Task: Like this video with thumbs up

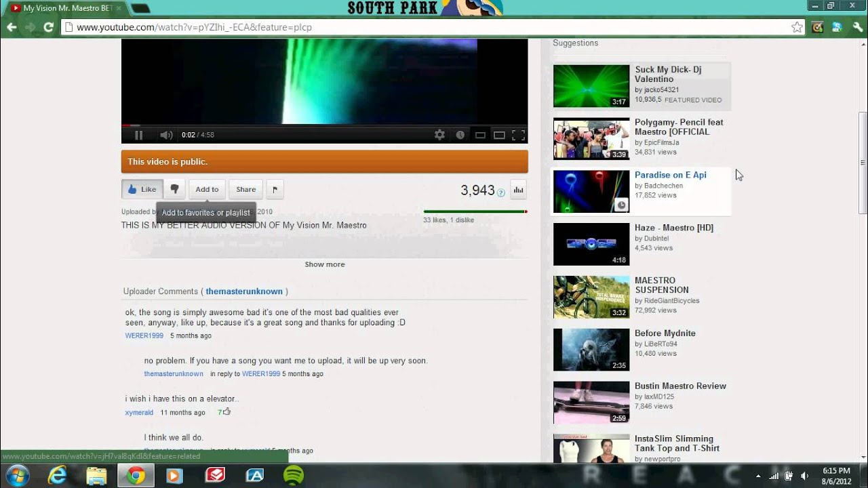Action: (142, 189)
